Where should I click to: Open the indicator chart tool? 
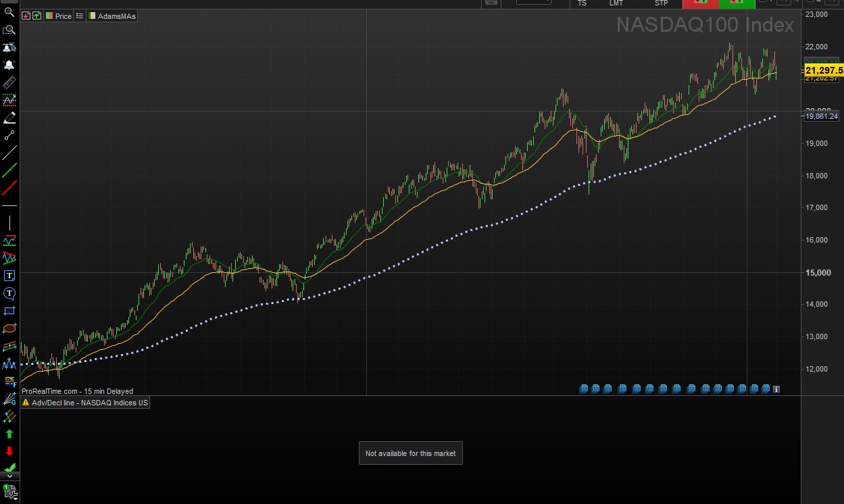[x=9, y=100]
